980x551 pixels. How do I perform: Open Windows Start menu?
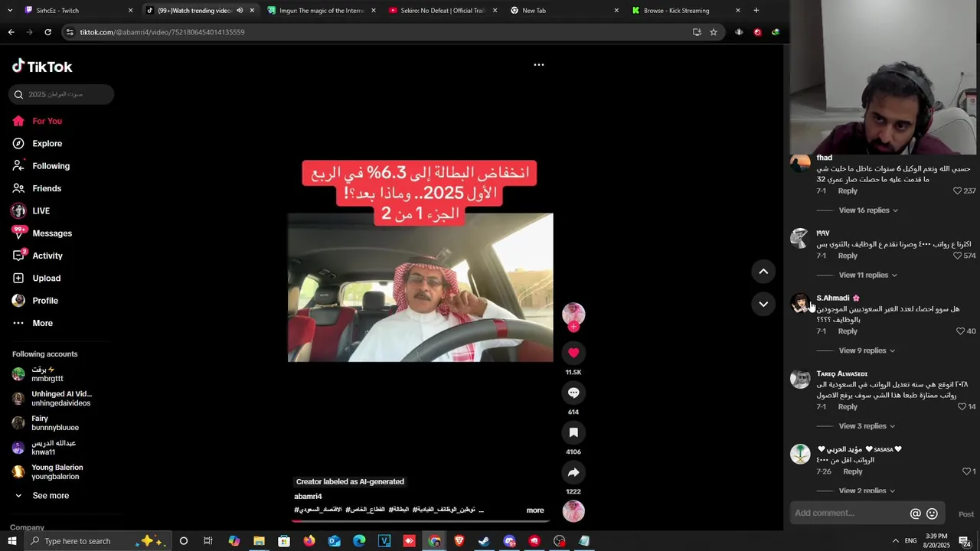tap(11, 541)
